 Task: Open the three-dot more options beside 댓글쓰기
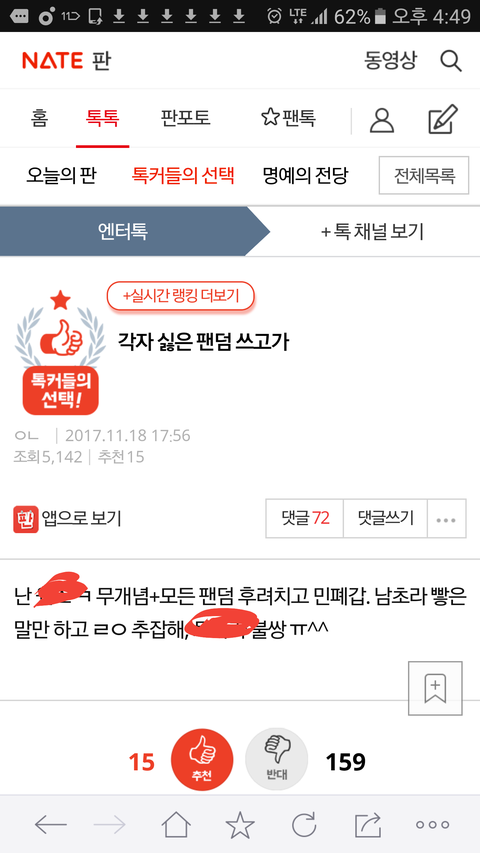[x=447, y=518]
